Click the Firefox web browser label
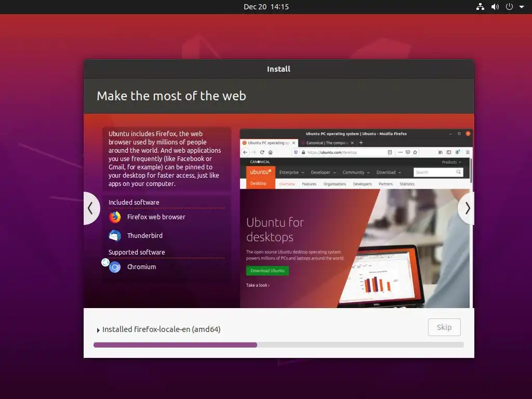 pyautogui.click(x=156, y=217)
